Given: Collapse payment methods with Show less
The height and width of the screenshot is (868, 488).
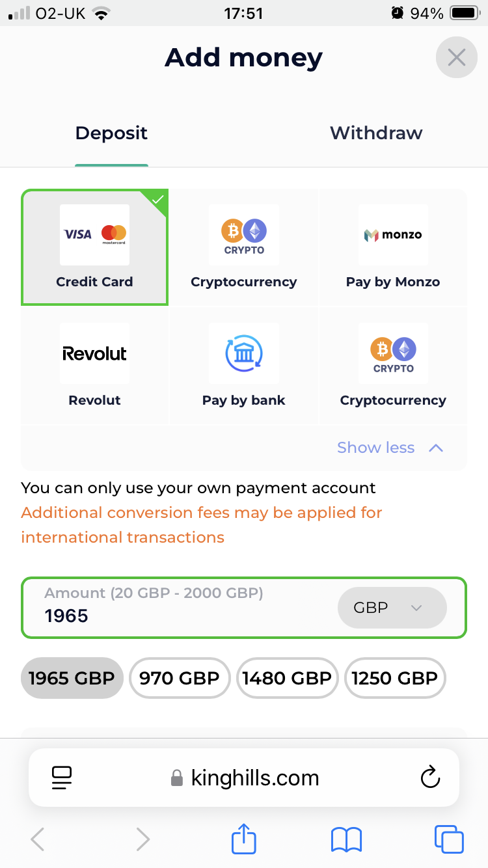Looking at the screenshot, I should [x=389, y=448].
